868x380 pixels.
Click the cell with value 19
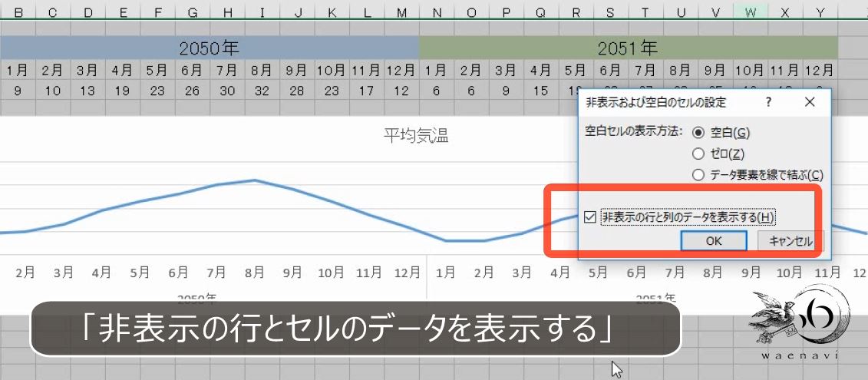[122, 91]
